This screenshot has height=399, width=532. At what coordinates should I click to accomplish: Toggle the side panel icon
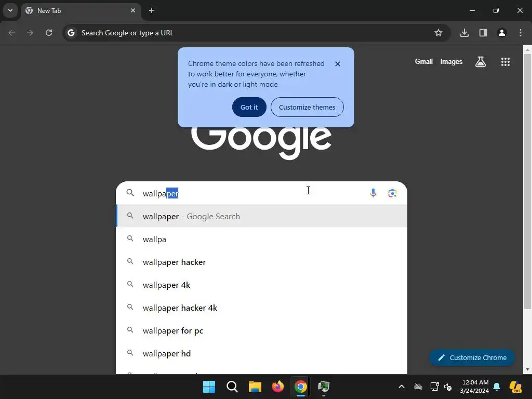(483, 33)
